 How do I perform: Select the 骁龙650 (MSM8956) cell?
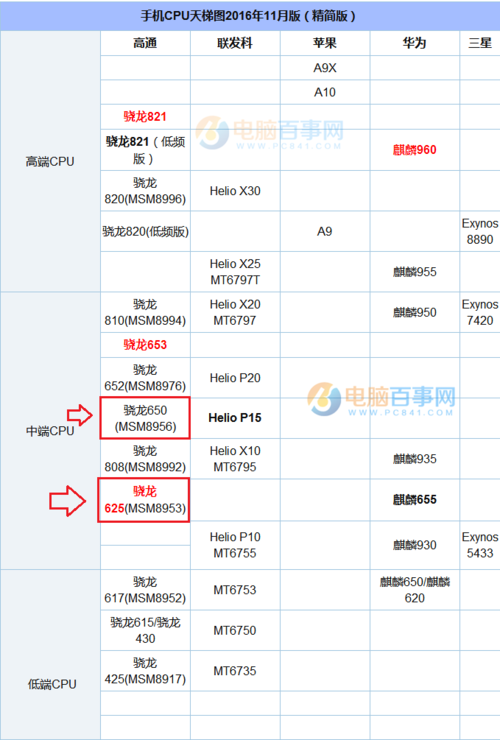pyautogui.click(x=145, y=418)
